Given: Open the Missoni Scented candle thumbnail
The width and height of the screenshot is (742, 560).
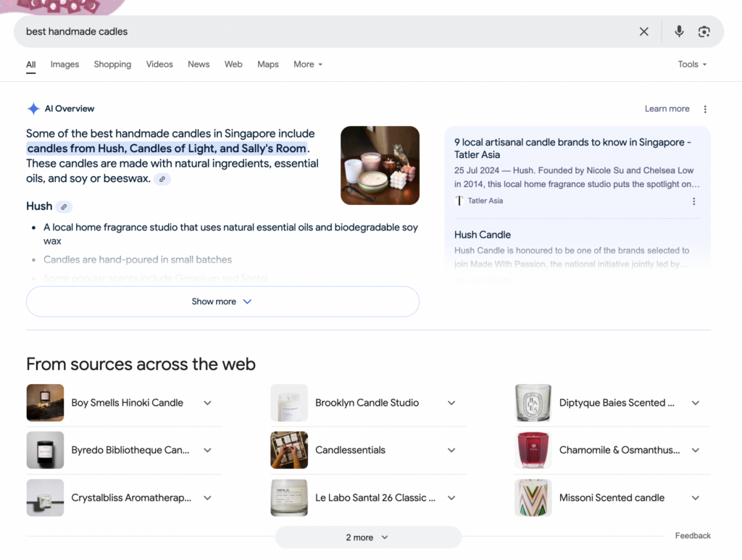Looking at the screenshot, I should click(533, 498).
